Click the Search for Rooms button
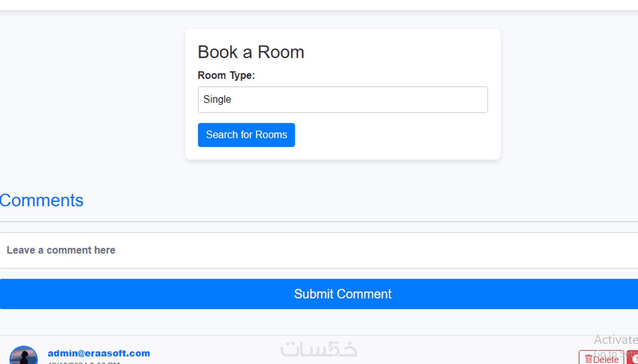Image resolution: width=638 pixels, height=364 pixels. [246, 135]
